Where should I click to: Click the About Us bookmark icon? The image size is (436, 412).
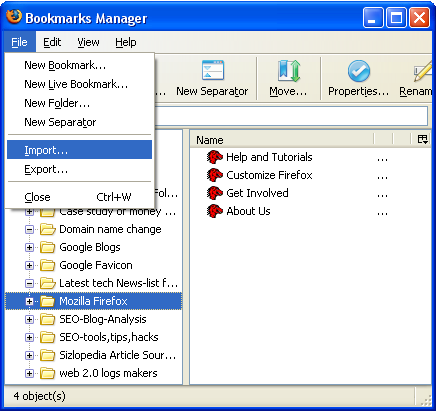coord(214,211)
